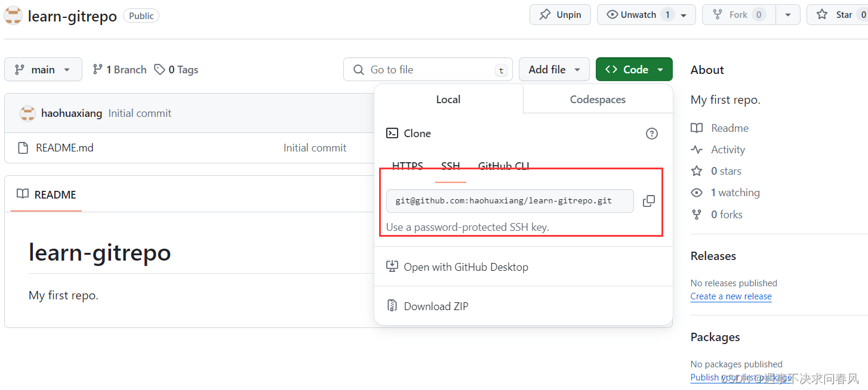Screen dimensions: 868x390
Task: View the 0 forks link
Action: pyautogui.click(x=727, y=214)
